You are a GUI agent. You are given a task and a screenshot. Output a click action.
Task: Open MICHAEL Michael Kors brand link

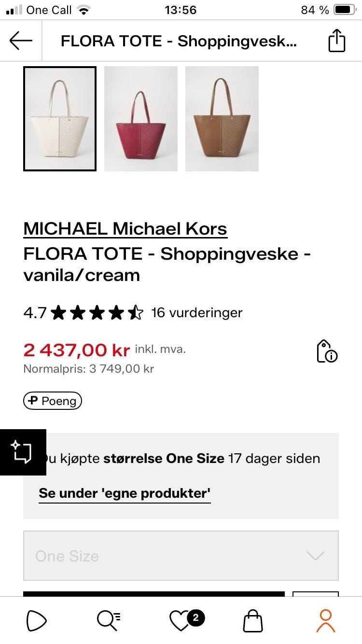(x=125, y=228)
